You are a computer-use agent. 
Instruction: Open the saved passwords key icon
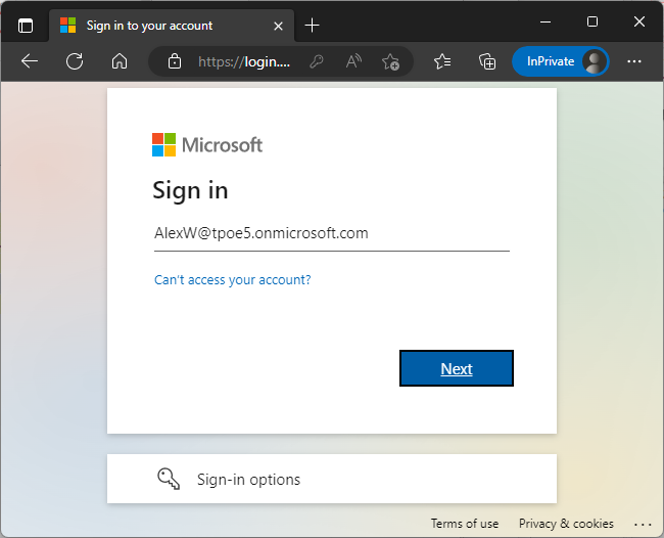tap(316, 62)
